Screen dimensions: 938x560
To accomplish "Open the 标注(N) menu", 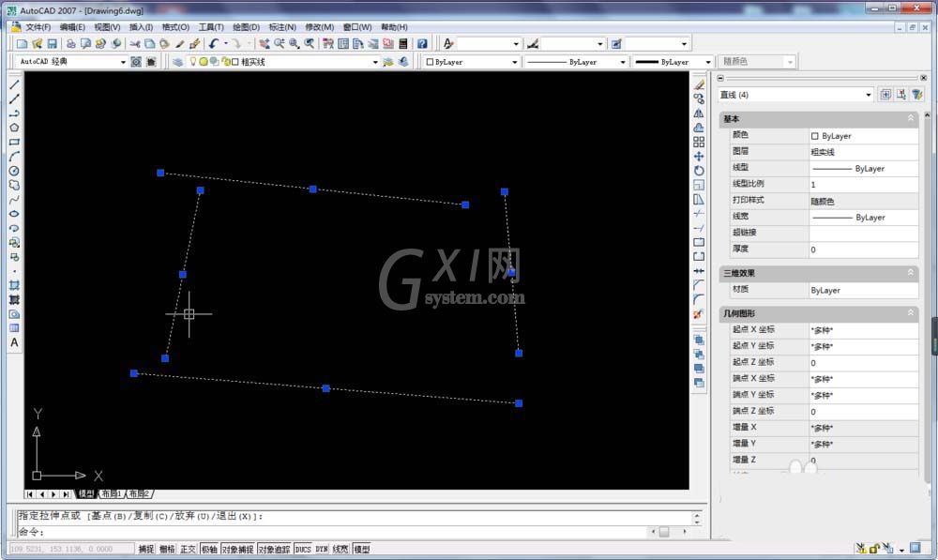I will coord(282,27).
